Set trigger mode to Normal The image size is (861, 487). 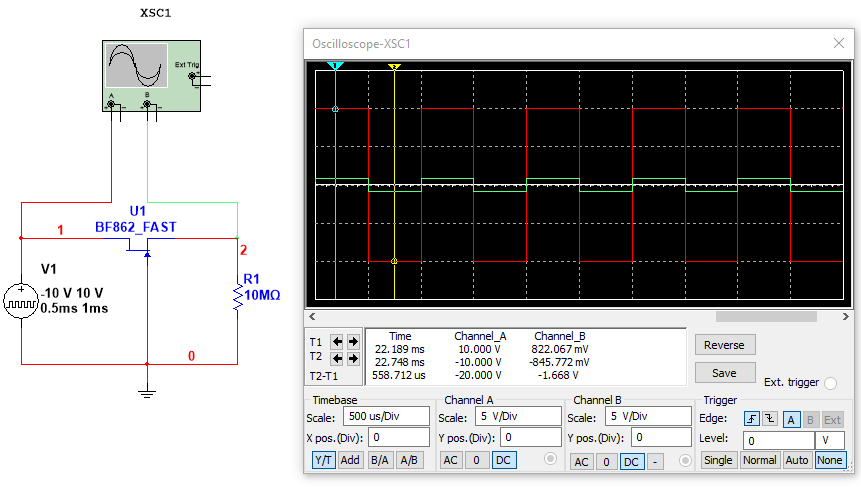[x=759, y=460]
